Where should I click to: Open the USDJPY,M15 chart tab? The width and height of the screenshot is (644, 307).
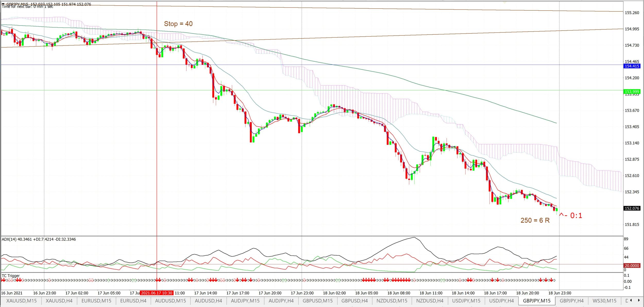(x=466, y=301)
